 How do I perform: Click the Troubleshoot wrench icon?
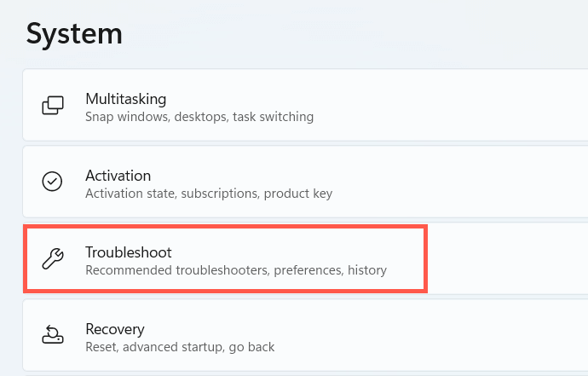tap(53, 260)
